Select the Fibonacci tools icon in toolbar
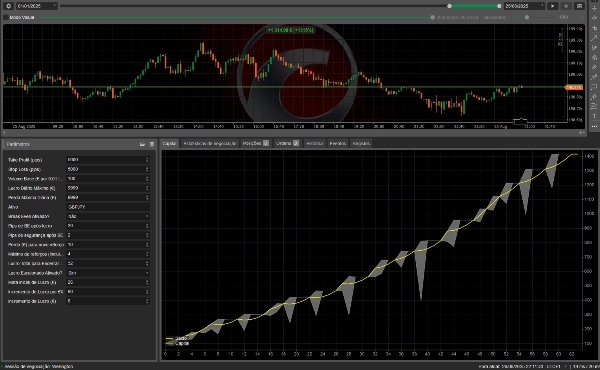 [594, 57]
